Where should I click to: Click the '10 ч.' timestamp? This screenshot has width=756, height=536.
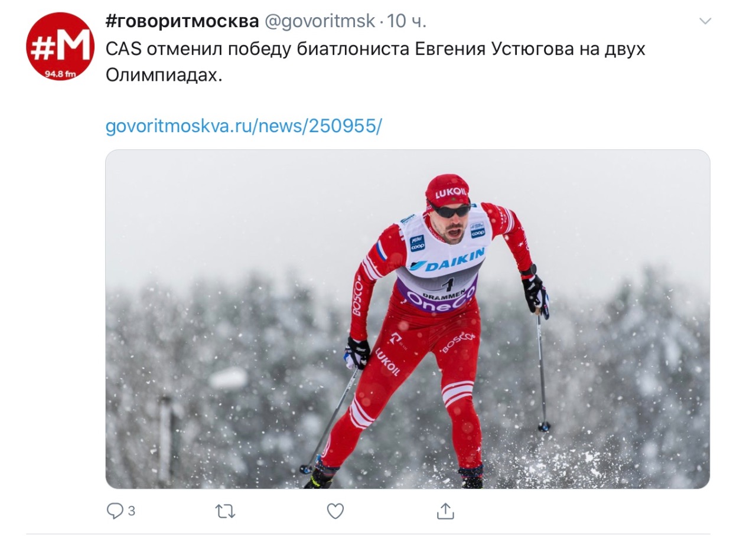tap(407, 21)
